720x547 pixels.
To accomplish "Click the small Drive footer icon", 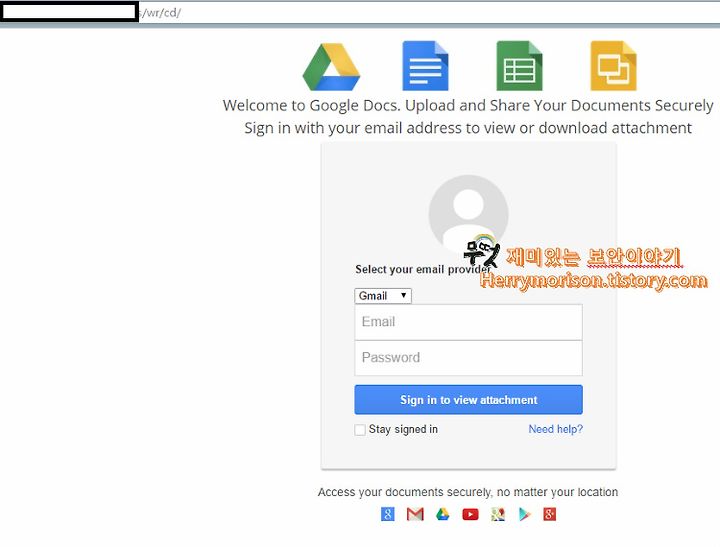I will coord(443,514).
